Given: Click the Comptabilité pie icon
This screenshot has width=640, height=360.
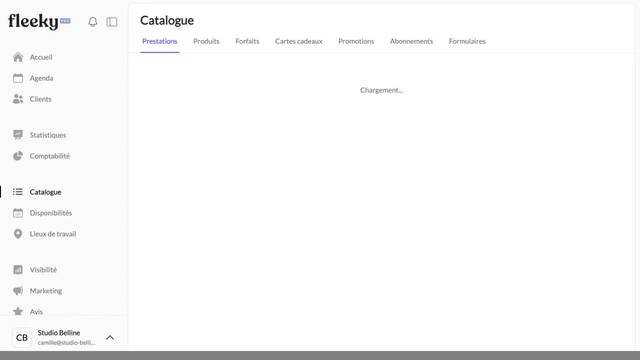Looking at the screenshot, I should (18, 156).
